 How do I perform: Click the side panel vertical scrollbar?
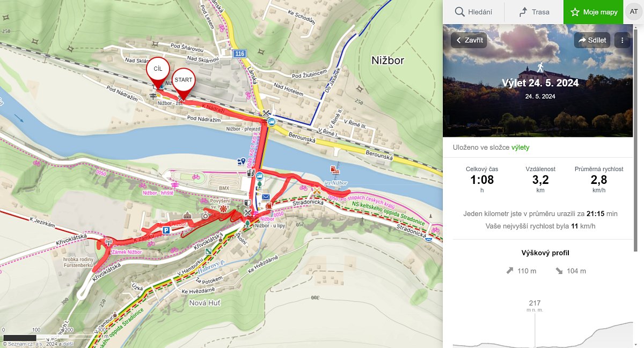tap(642, 161)
